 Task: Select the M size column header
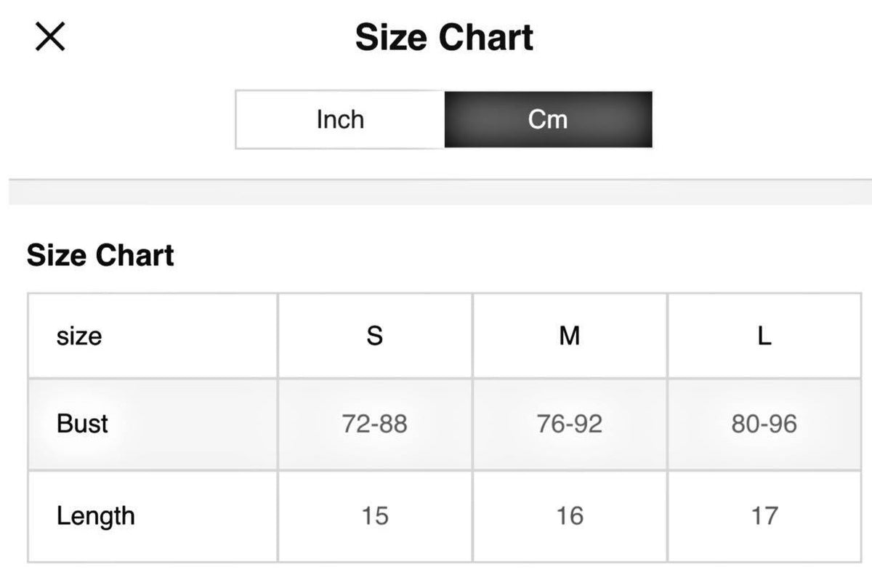[x=570, y=337]
